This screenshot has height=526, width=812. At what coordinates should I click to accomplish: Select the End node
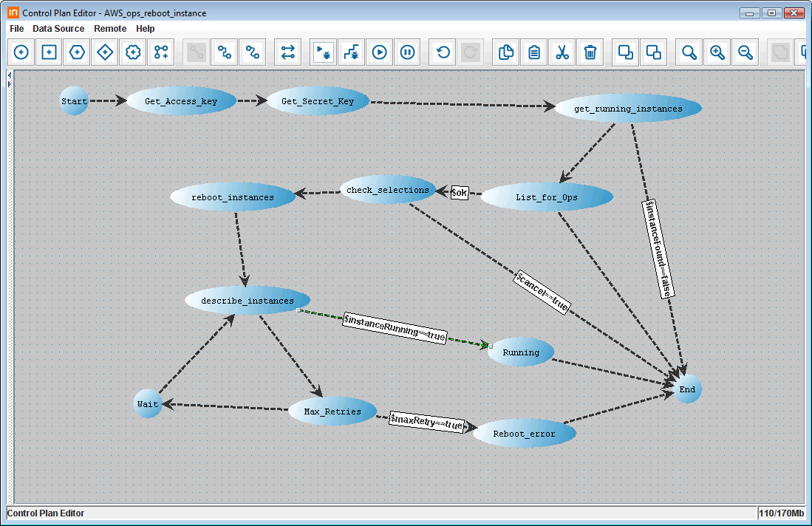tap(687, 389)
